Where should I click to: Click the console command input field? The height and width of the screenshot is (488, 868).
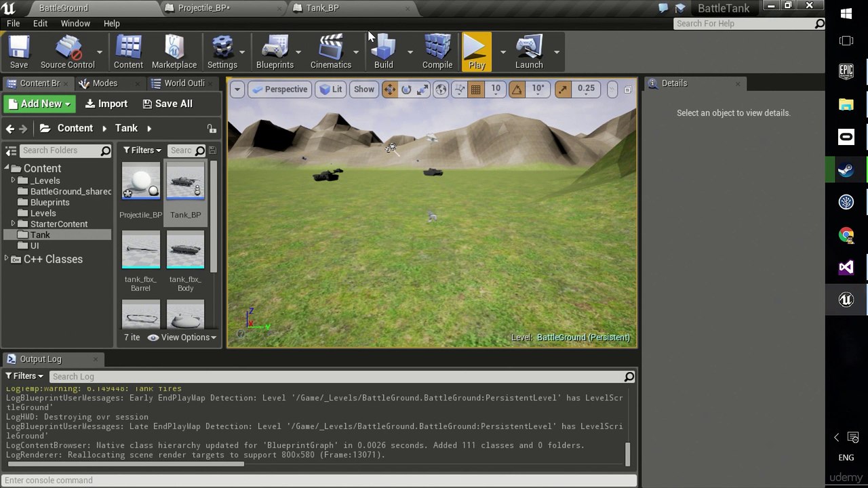pos(319,481)
